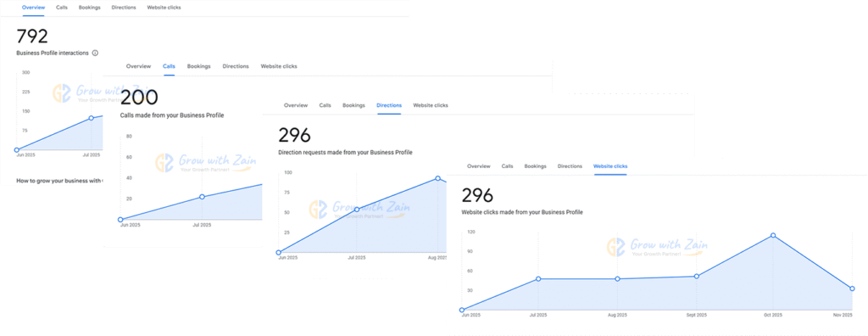Select the active Website clicks tab in its panel
The height and width of the screenshot is (336, 868).
(610, 165)
